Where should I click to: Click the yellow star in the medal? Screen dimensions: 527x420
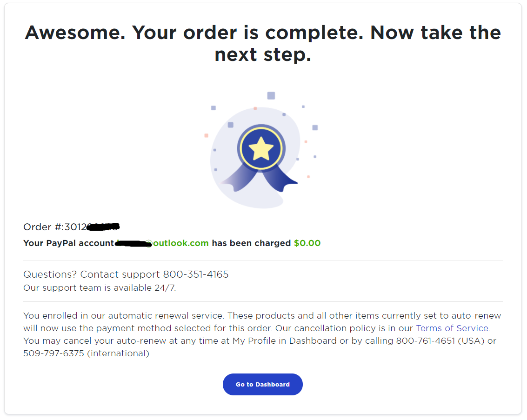click(261, 148)
